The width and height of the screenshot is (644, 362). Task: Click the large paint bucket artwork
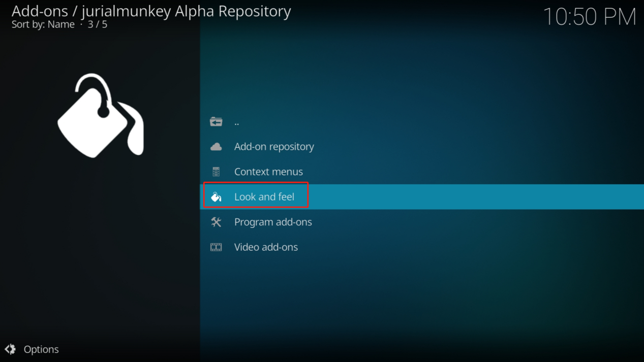click(101, 117)
